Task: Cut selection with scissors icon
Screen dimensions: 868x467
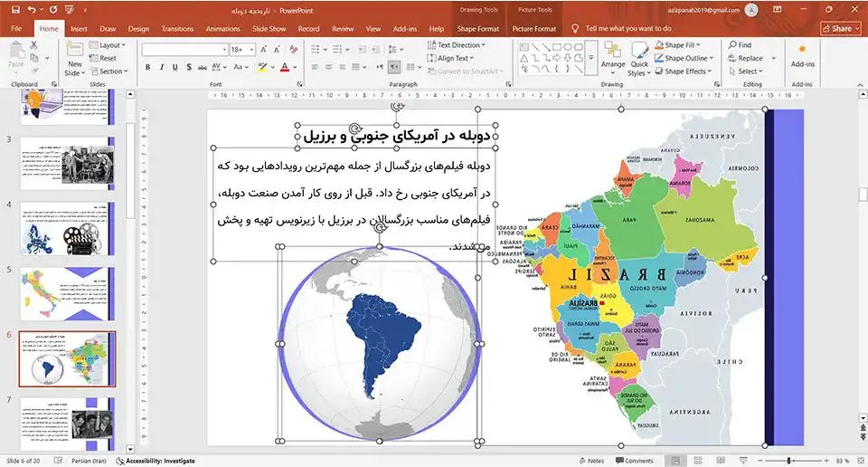Action: point(33,45)
